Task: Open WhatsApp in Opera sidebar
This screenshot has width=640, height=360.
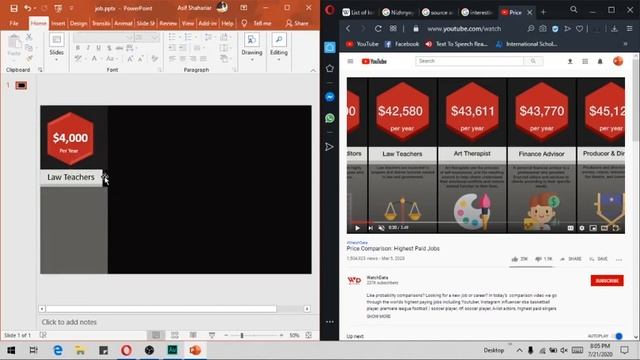Action: pos(330,118)
